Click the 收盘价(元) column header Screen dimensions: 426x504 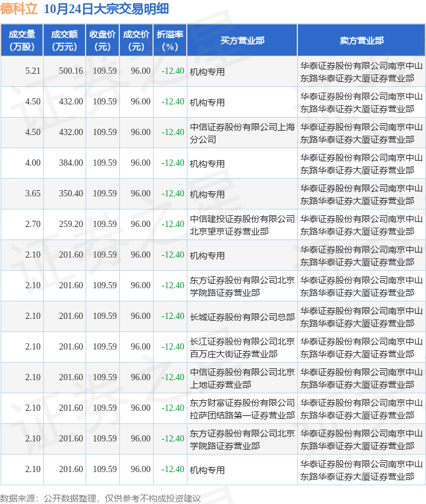[102, 40]
